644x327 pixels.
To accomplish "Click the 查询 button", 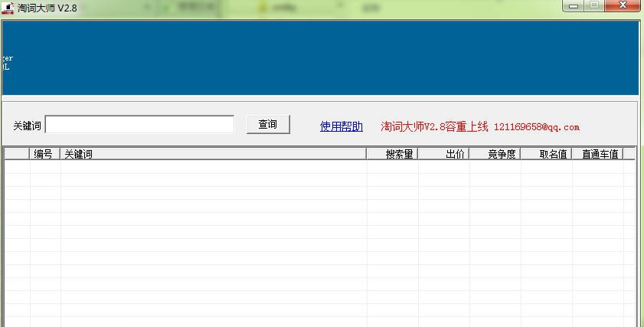I will tap(268, 125).
